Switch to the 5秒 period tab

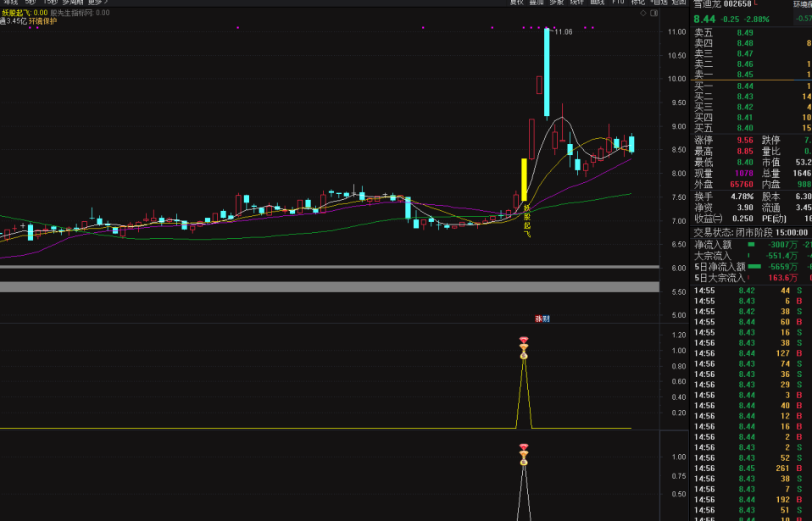coord(31,2)
